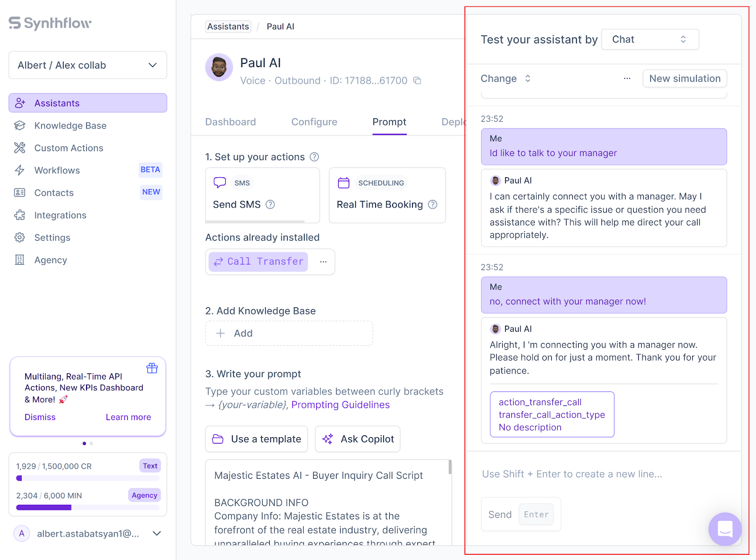Open the Prompting Guidelines link
Viewport: 756px width, 560px height.
[x=340, y=405]
